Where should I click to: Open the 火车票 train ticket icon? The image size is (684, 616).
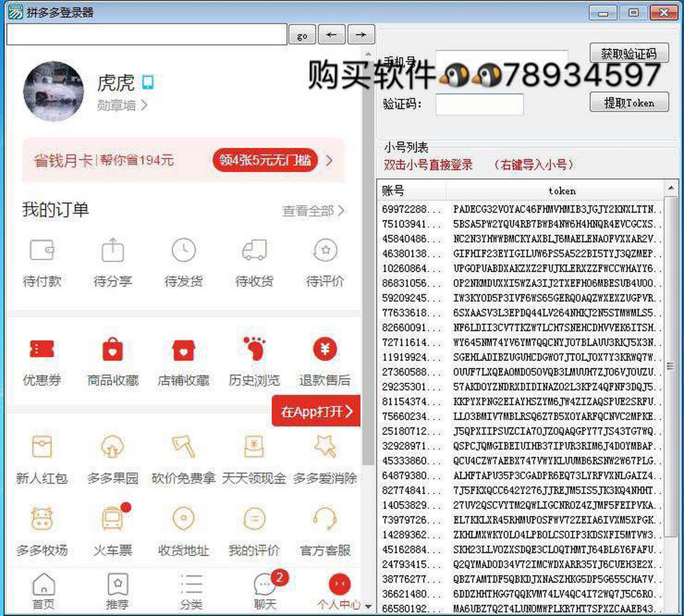(114, 518)
